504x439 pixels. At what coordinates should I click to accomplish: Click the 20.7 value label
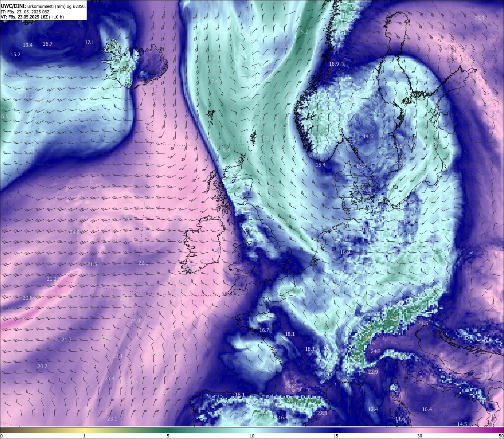click(x=43, y=366)
